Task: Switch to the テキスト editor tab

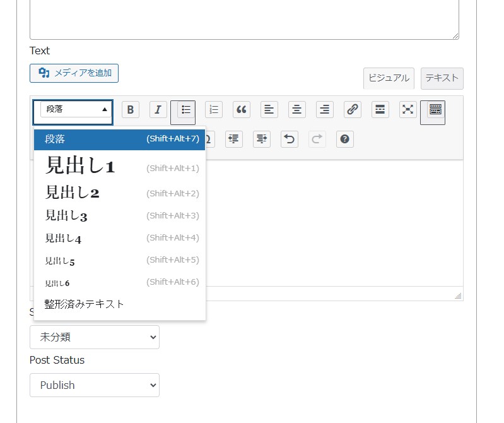Action: [x=442, y=78]
